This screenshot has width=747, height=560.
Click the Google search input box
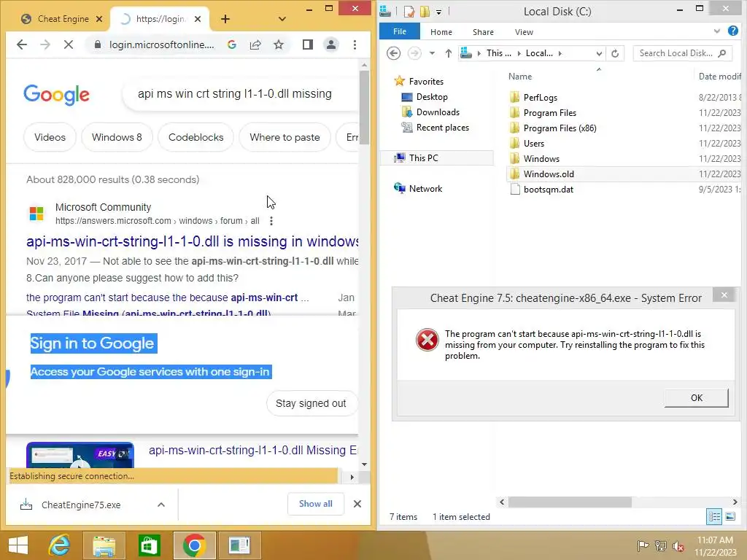pyautogui.click(x=241, y=94)
